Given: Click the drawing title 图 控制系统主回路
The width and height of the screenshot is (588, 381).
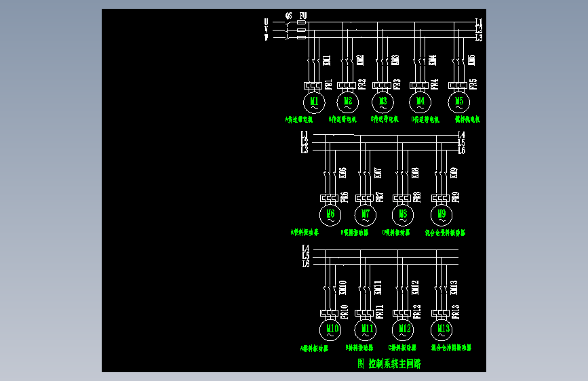Looking at the screenshot, I should click(x=389, y=363).
